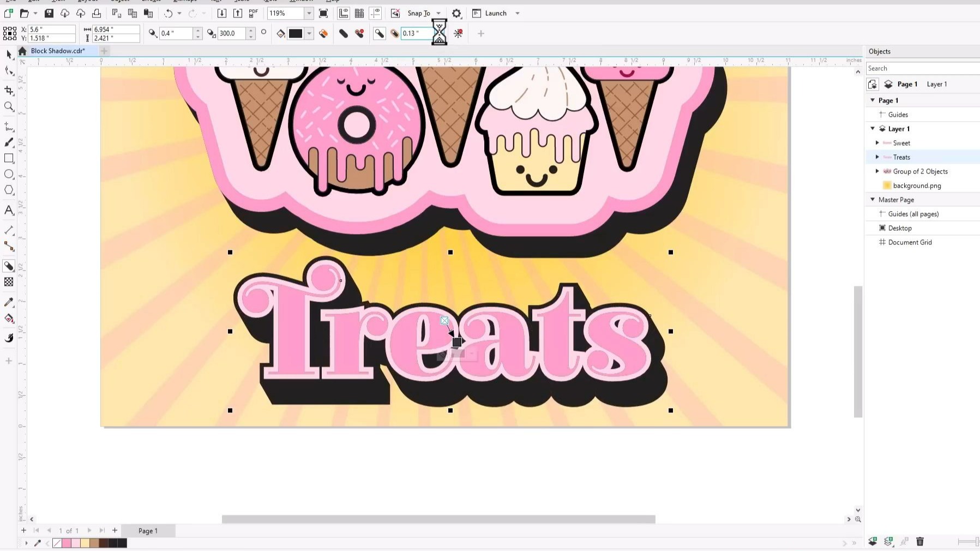980x551 pixels.
Task: Select the Shape tool
Action: (x=9, y=71)
